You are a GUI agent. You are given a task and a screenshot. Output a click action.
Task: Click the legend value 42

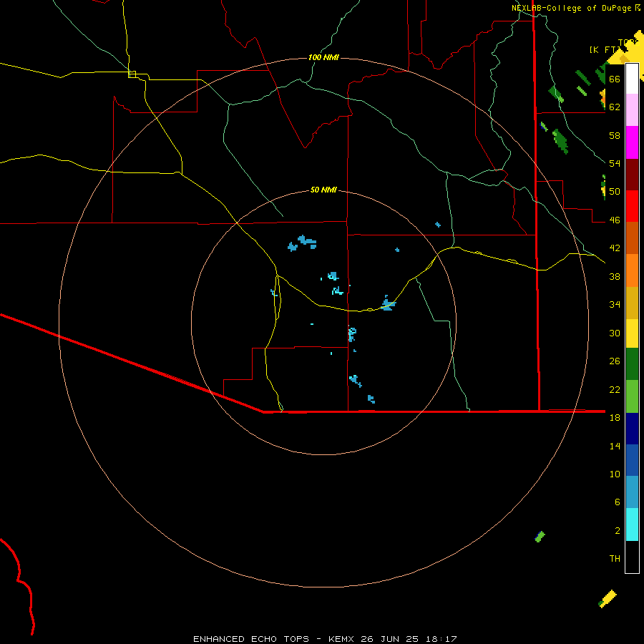click(615, 248)
